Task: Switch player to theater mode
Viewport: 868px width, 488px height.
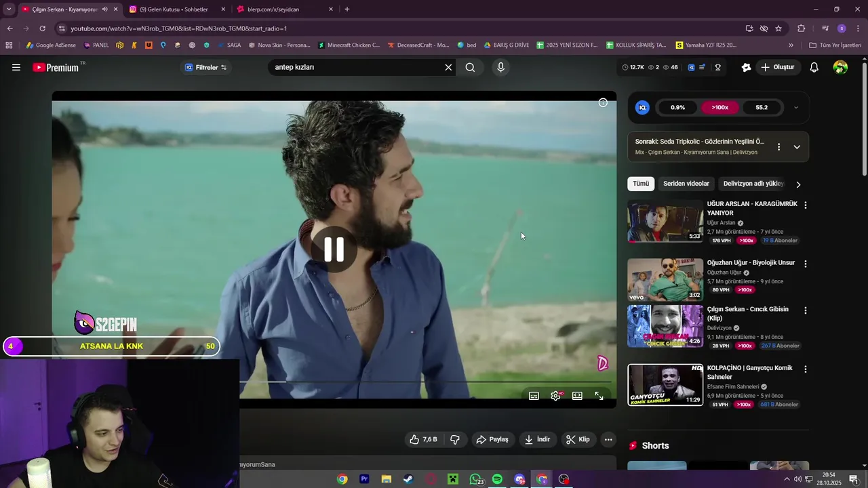Action: pos(577,396)
